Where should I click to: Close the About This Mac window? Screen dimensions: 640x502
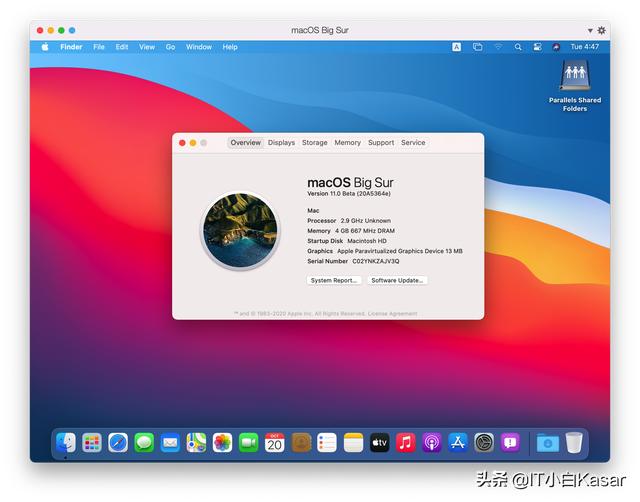182,142
